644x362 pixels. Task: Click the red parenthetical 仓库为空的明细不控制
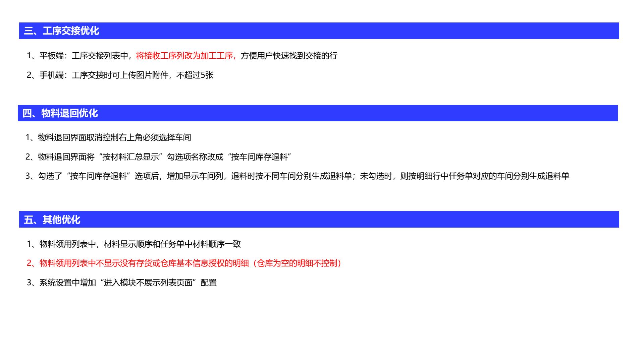click(297, 263)
